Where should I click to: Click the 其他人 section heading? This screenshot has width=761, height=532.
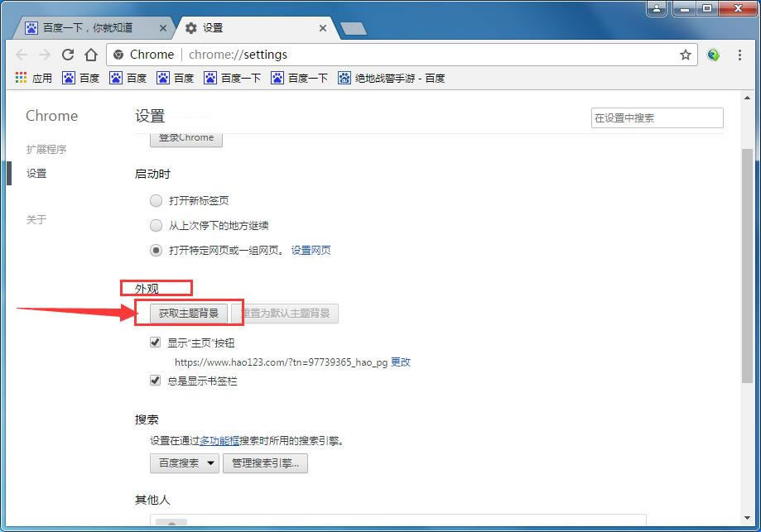point(152,500)
